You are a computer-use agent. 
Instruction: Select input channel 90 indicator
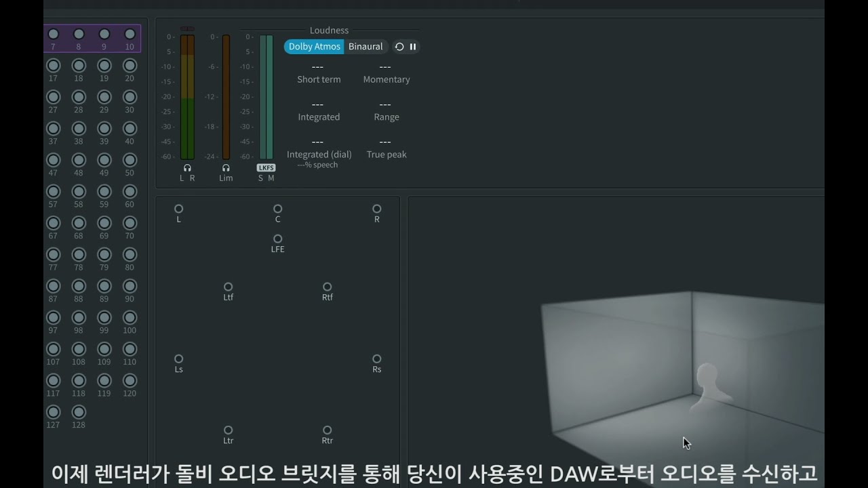[130, 286]
